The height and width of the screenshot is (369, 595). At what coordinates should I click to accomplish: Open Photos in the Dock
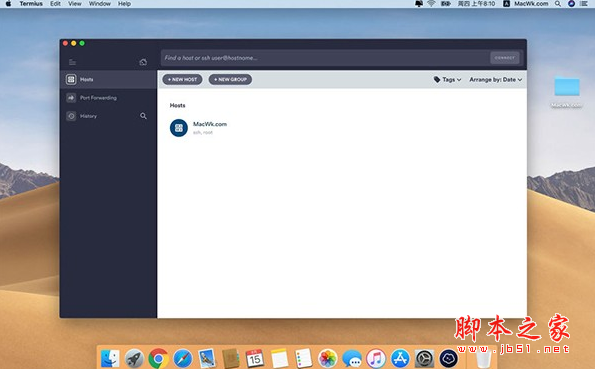pos(328,358)
